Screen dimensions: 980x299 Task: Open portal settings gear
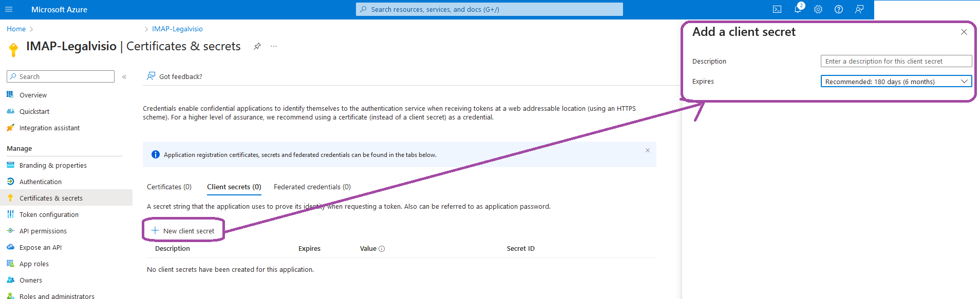pyautogui.click(x=818, y=9)
